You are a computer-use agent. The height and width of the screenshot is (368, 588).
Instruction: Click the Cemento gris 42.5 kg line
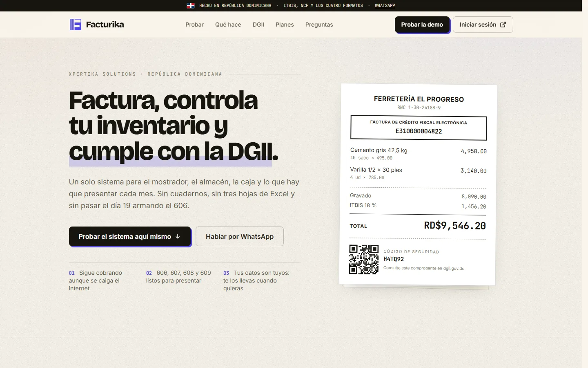click(379, 150)
